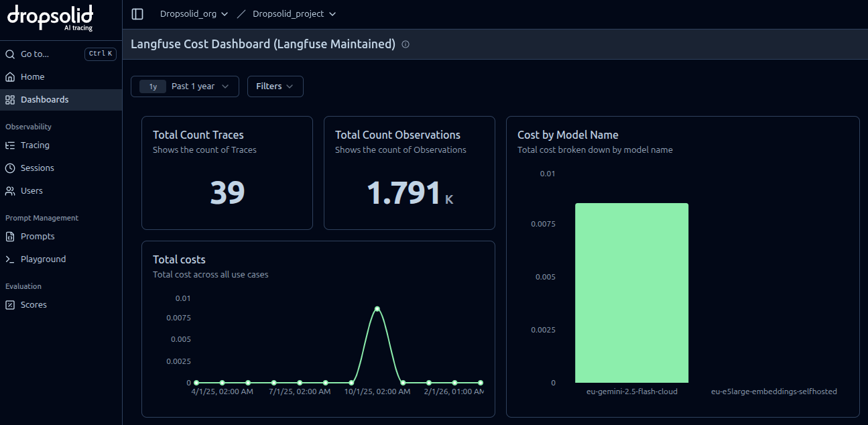Click the Tracing list icon

pyautogui.click(x=10, y=145)
